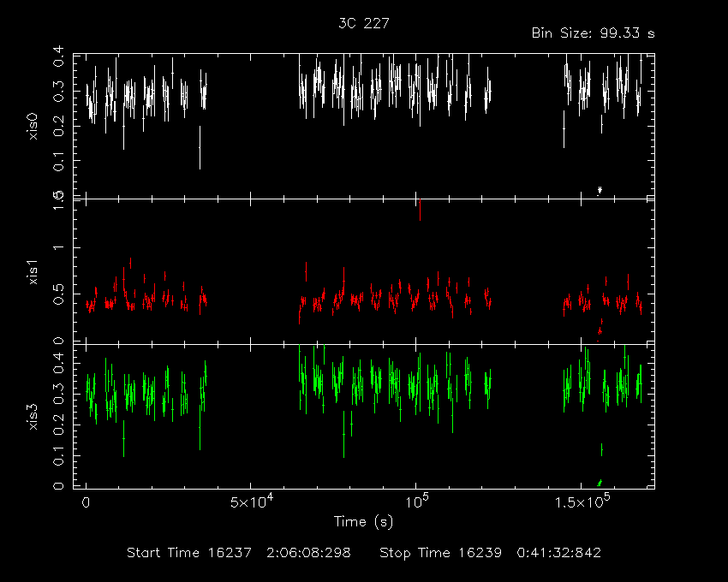
Task: Click the "Stop Time 16239" text
Action: coord(440,553)
